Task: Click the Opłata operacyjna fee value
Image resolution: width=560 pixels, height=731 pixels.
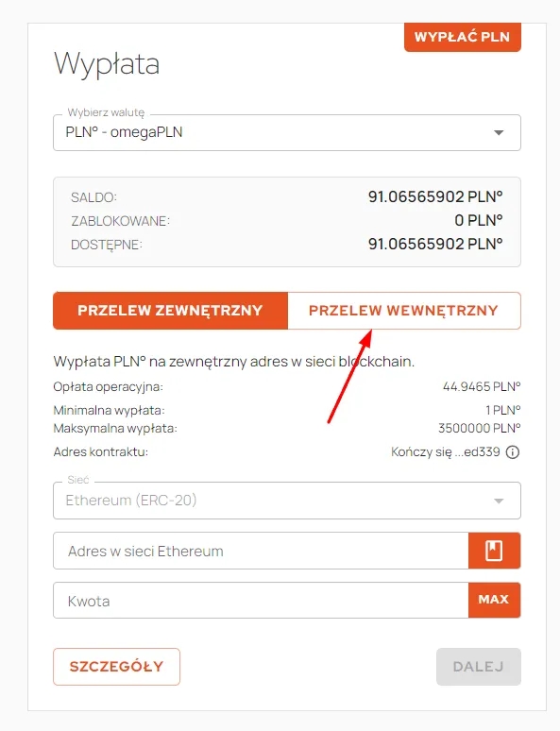Action: tap(482, 386)
